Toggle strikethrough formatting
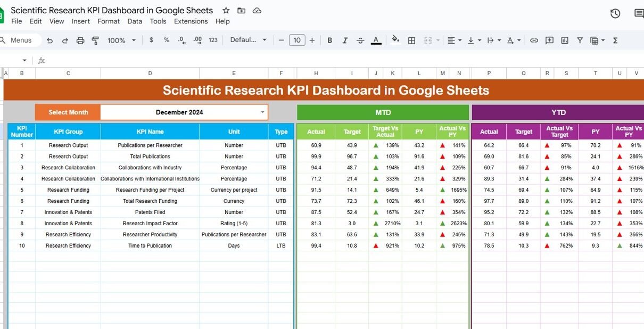Screen dimensions: 644x329 tap(360, 40)
